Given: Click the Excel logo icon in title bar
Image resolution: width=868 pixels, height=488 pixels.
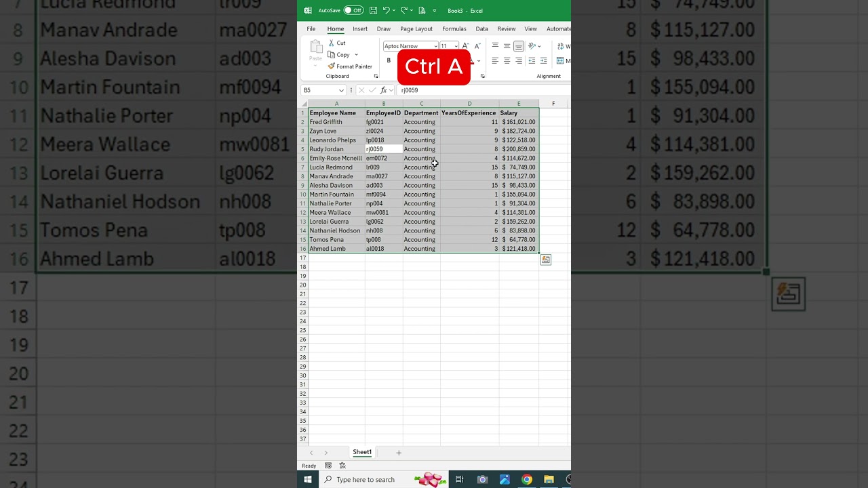Looking at the screenshot, I should click(x=308, y=10).
